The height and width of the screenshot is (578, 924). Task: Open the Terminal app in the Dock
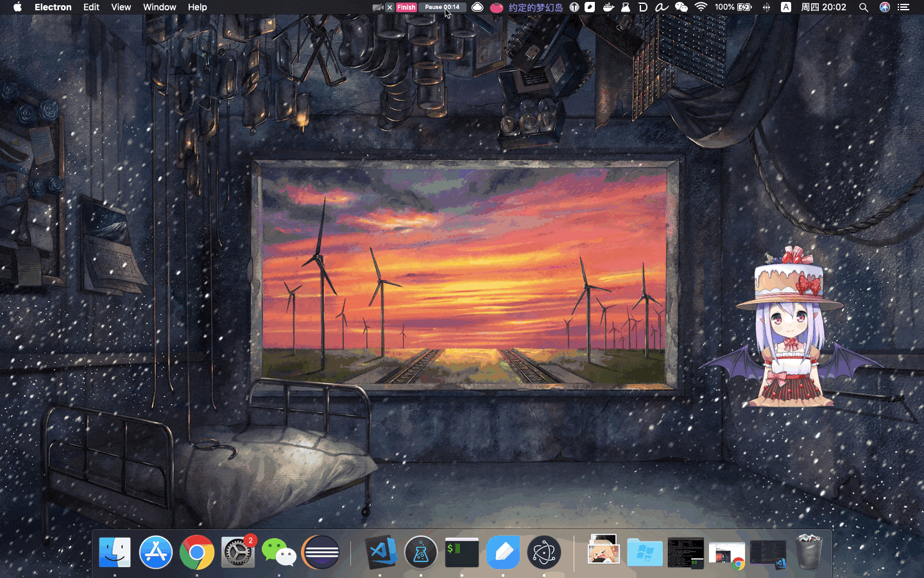462,552
